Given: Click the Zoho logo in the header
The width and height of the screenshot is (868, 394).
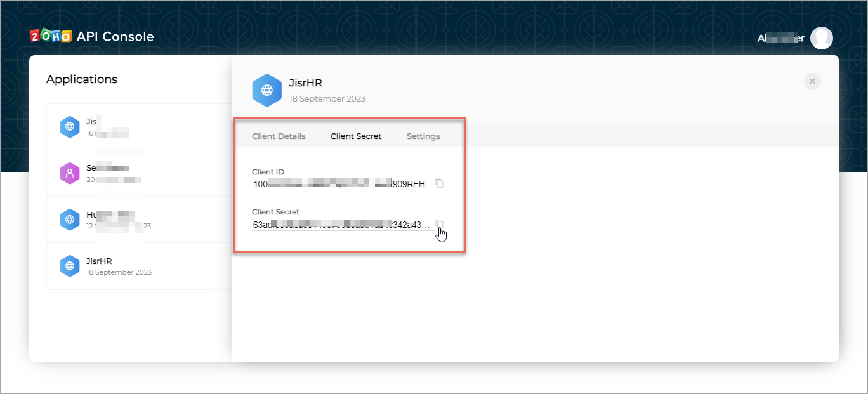Looking at the screenshot, I should (51, 37).
